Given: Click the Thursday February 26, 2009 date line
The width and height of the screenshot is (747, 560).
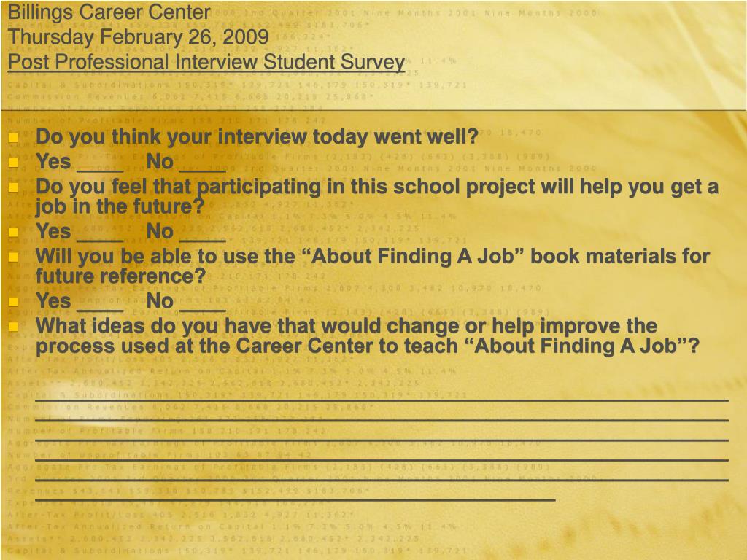Looking at the screenshot, I should (x=139, y=37).
